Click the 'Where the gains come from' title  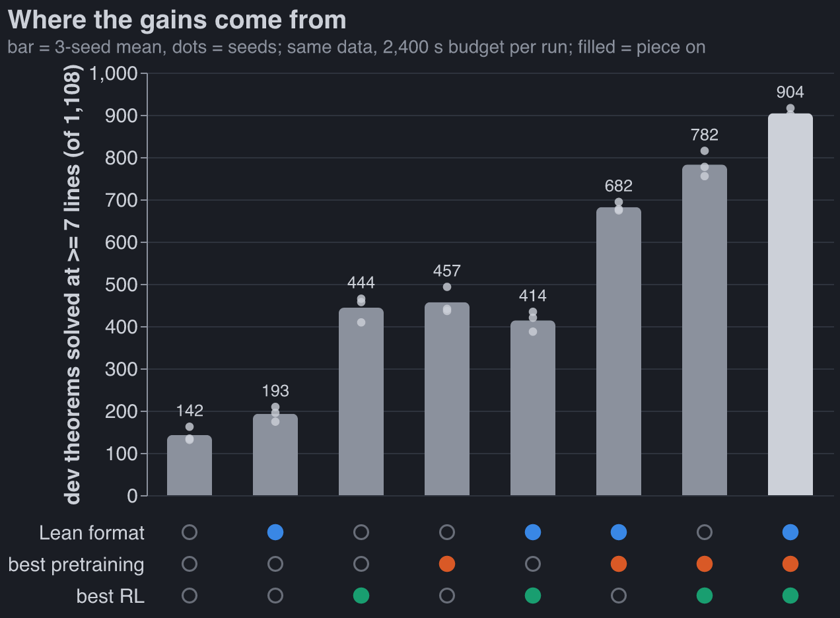(177, 20)
